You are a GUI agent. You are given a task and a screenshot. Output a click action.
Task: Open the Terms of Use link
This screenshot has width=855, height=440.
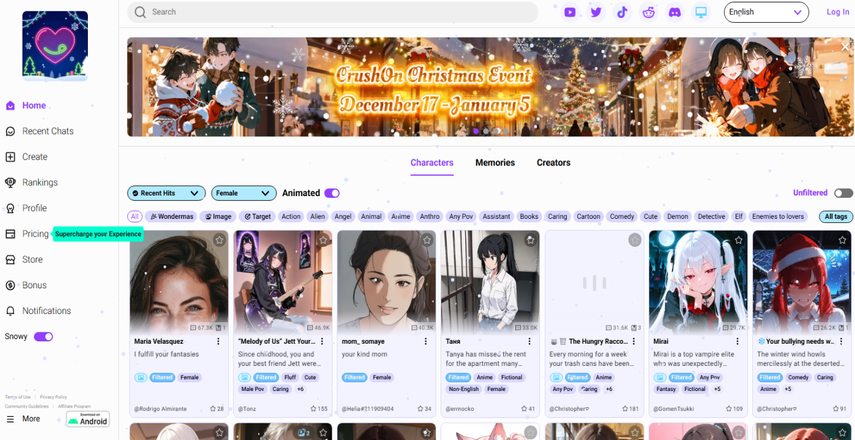[x=17, y=397]
